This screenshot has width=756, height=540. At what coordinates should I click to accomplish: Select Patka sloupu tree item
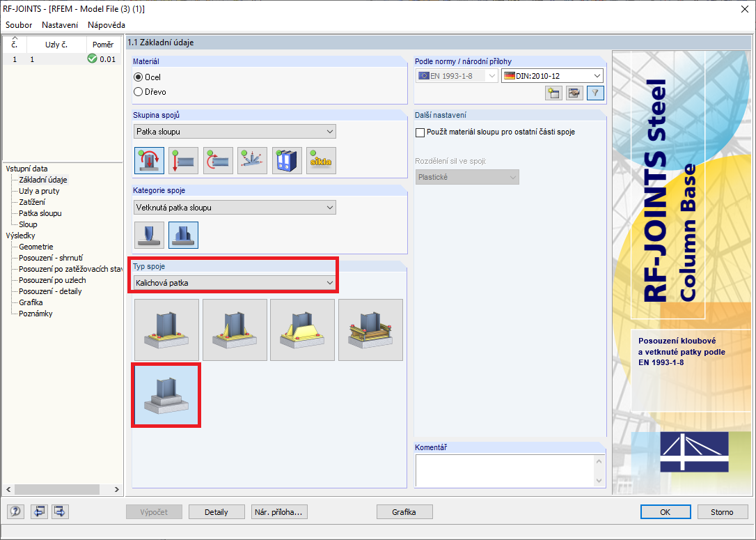tap(40, 213)
